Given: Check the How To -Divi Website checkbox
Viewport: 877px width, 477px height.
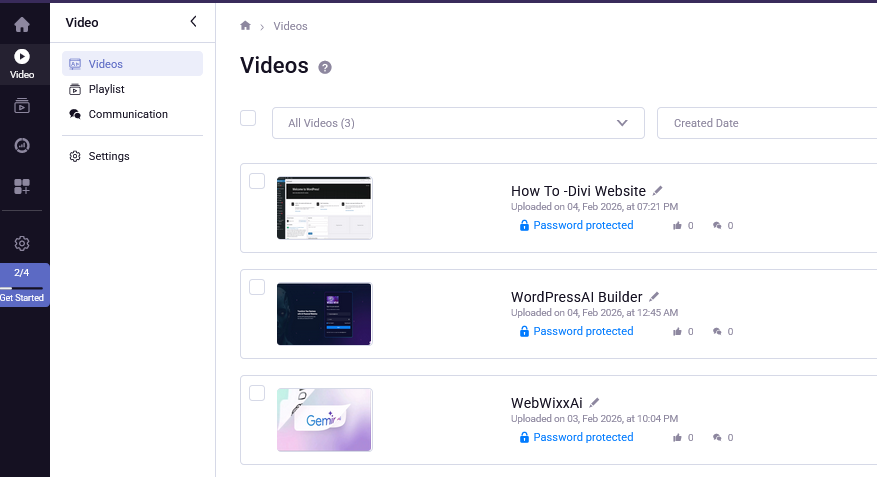Looking at the screenshot, I should click(257, 181).
